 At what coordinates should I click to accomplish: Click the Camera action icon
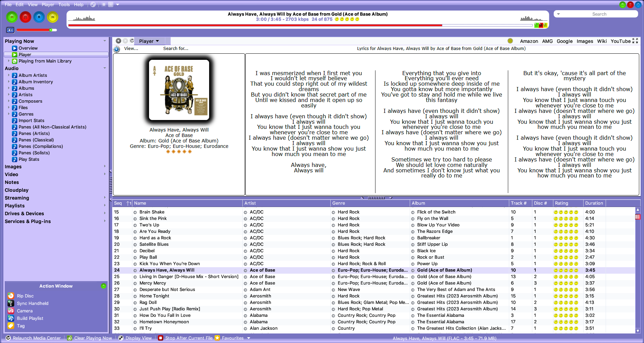click(11, 311)
